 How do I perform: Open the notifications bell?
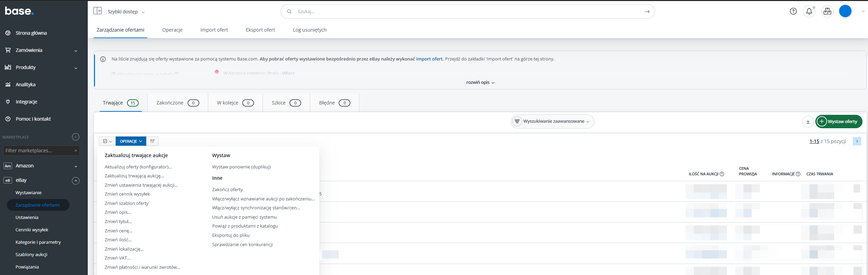[x=809, y=11]
